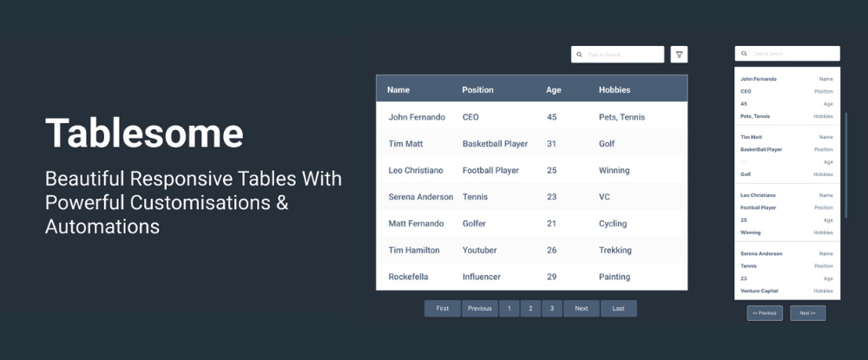Focus the main Type to Search field

pos(617,55)
